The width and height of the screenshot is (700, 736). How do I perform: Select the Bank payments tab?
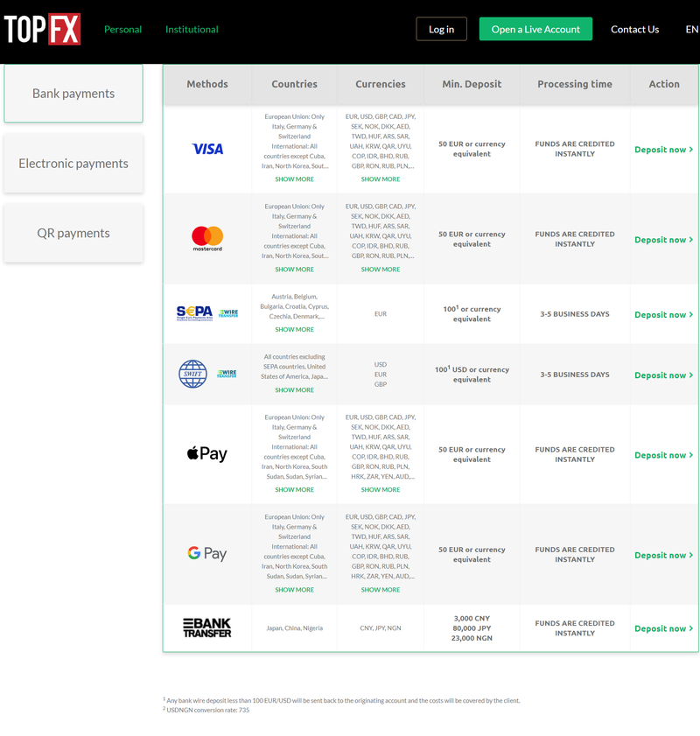point(73,94)
